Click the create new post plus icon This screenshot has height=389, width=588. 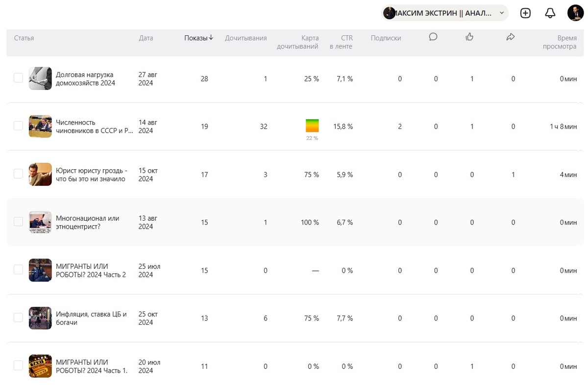[x=525, y=13]
